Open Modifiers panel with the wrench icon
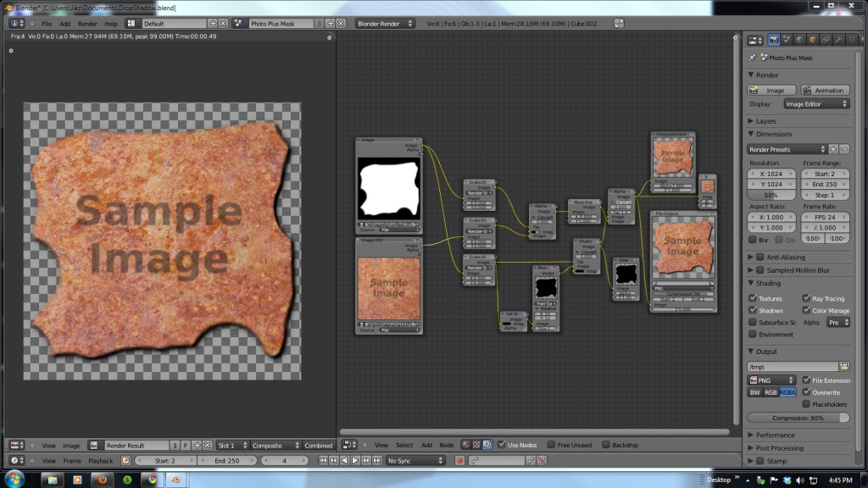 837,40
